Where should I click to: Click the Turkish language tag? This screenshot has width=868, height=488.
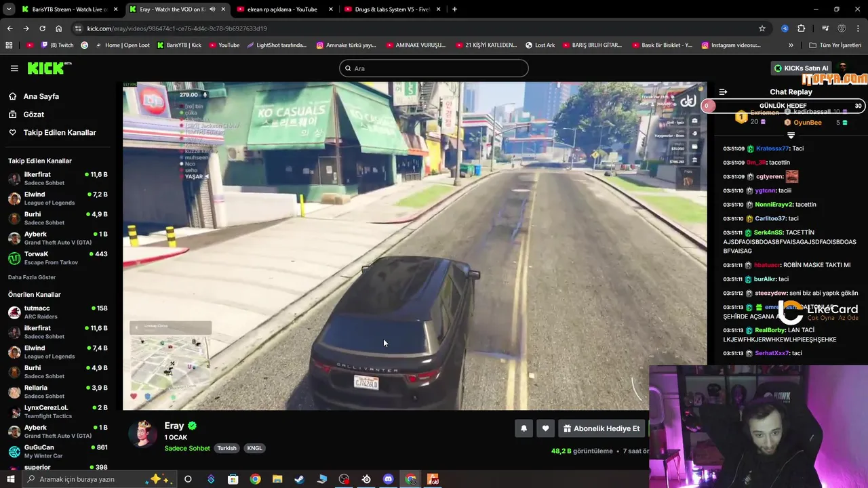pyautogui.click(x=227, y=448)
